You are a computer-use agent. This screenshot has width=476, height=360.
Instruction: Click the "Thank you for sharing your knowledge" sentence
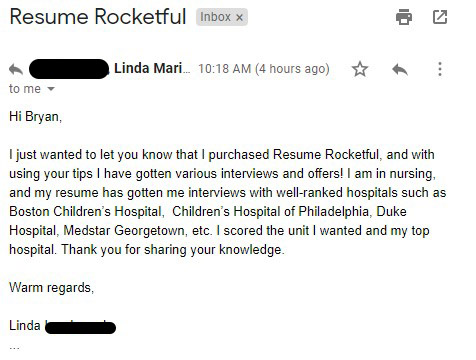[173, 250]
